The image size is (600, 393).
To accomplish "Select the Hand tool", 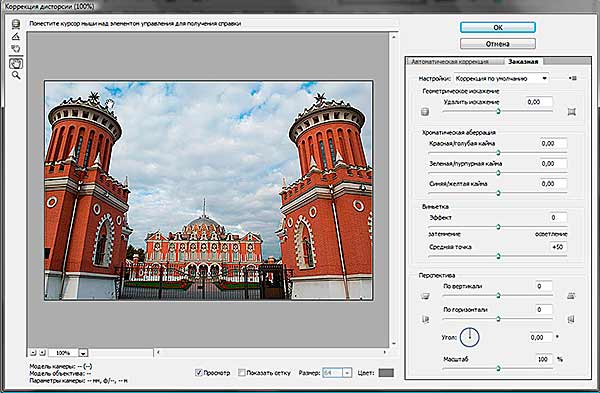I will tap(16, 63).
